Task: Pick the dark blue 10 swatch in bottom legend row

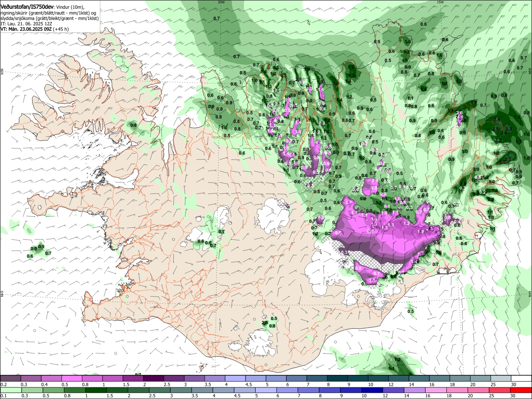Action: [372, 390]
